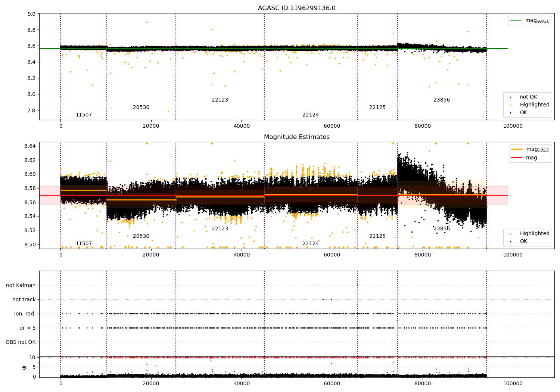This screenshot has height=392, width=560.
Task: Click the 'dr' y-axis label
Action: pyautogui.click(x=24, y=367)
